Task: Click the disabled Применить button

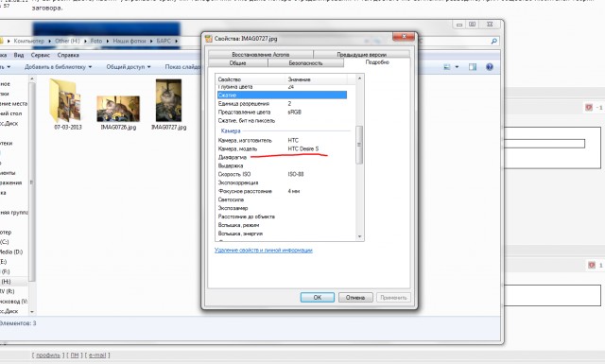Action: point(393,297)
